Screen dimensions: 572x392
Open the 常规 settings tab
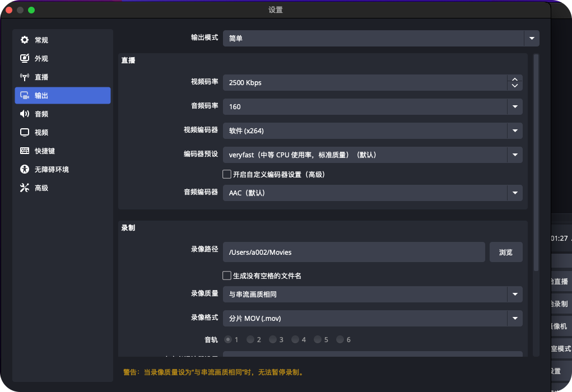[63, 40]
